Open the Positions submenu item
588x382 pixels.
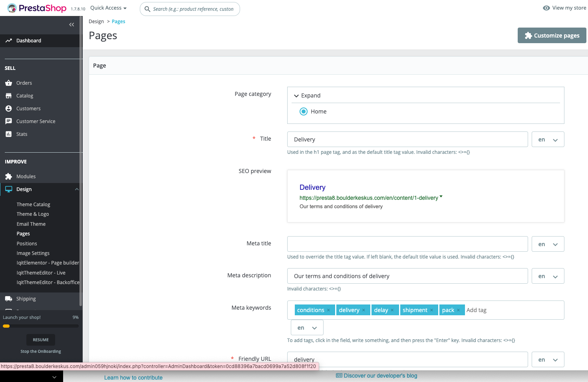[x=27, y=244]
